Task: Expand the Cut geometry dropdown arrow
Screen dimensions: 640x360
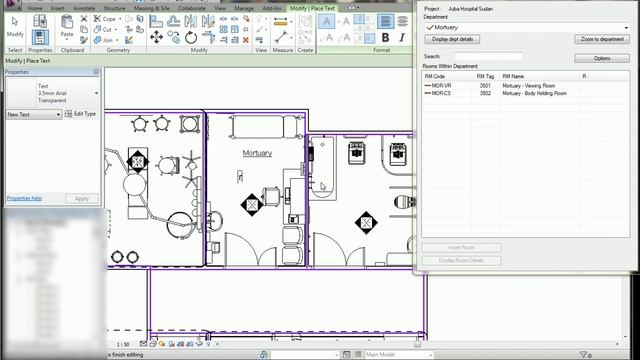Action: pos(116,30)
